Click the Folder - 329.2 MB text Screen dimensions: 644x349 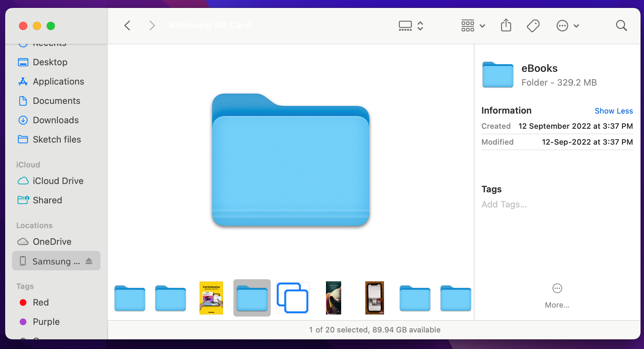559,83
